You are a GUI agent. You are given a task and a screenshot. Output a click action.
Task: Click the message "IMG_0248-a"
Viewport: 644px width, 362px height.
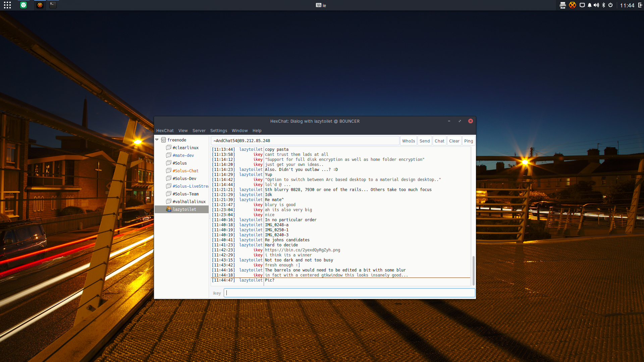click(277, 225)
